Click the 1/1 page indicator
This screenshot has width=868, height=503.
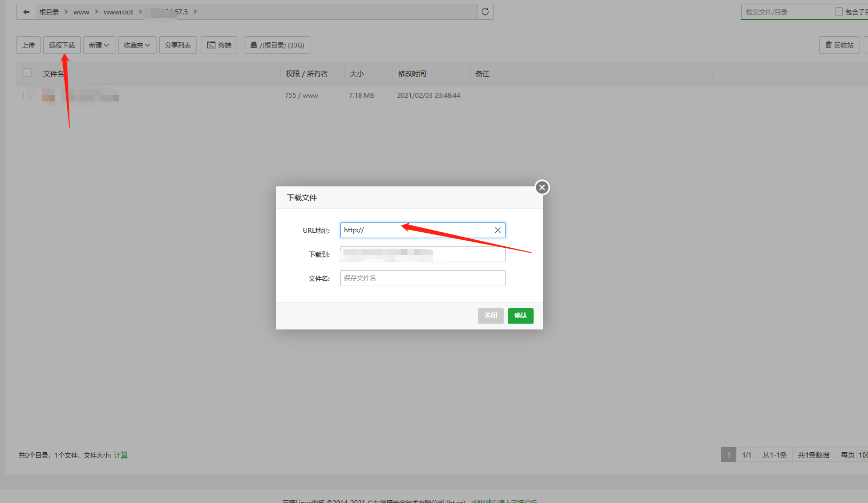(x=747, y=455)
